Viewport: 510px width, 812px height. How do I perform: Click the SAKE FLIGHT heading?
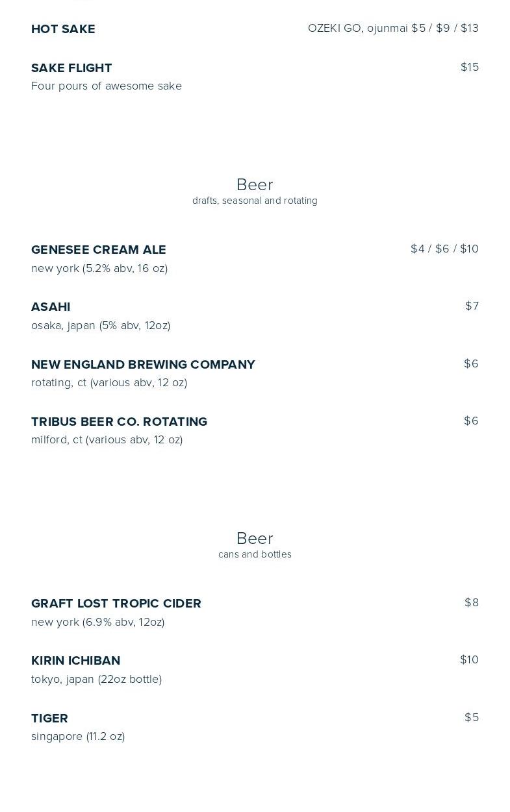tap(71, 68)
